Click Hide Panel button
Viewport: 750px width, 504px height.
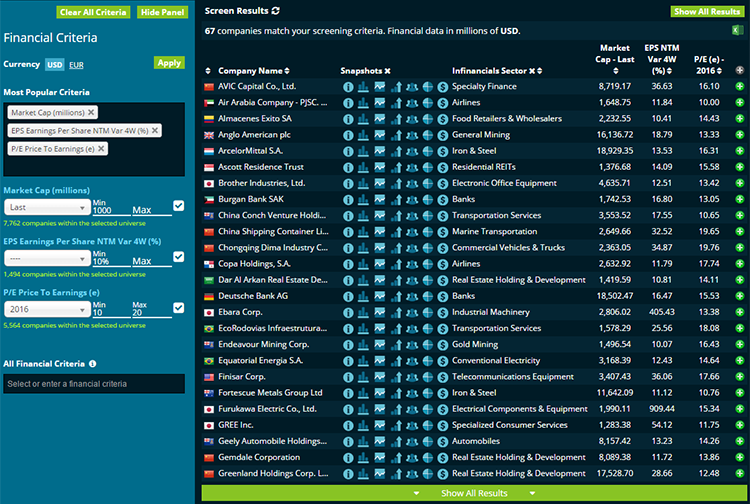(163, 12)
